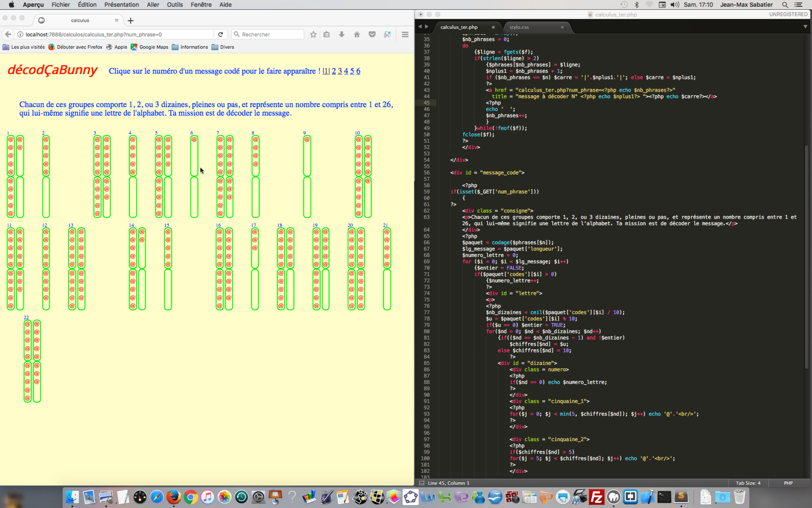
Task: Go back with the browser back arrow
Action: (x=8, y=34)
